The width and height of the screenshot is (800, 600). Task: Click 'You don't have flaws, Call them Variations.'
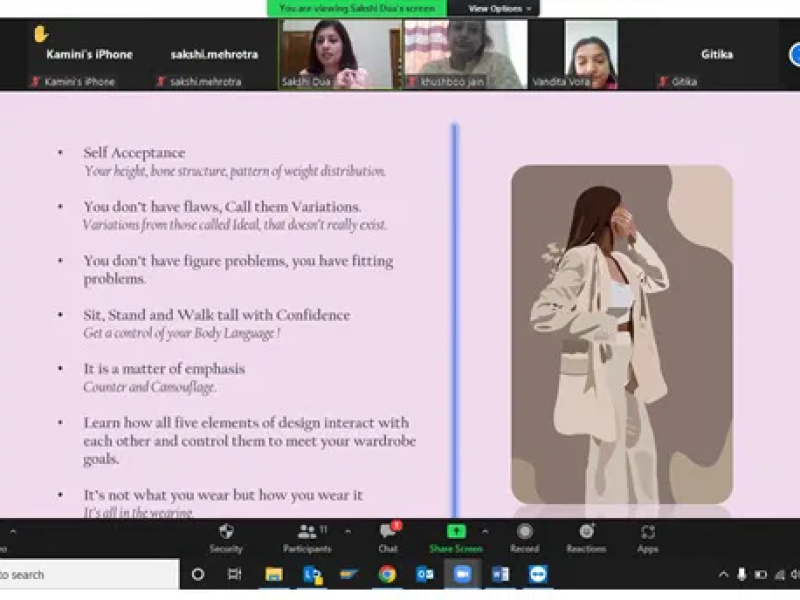point(222,207)
